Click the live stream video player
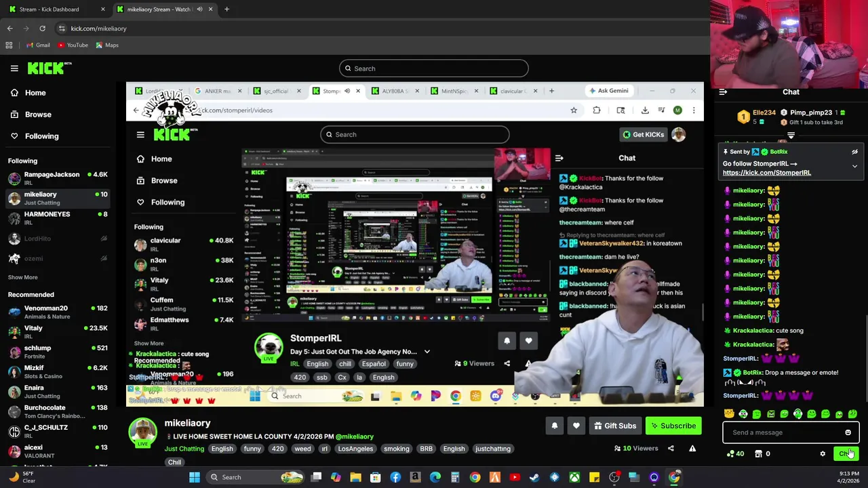 click(x=415, y=244)
